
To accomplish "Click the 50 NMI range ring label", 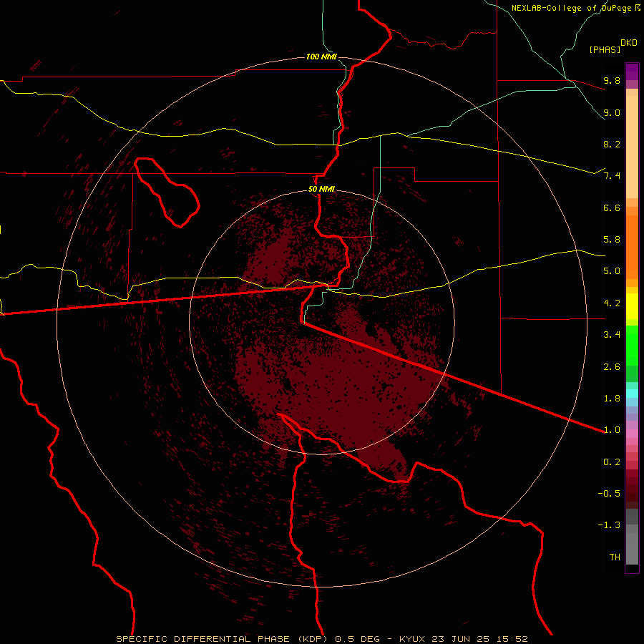I will (321, 190).
